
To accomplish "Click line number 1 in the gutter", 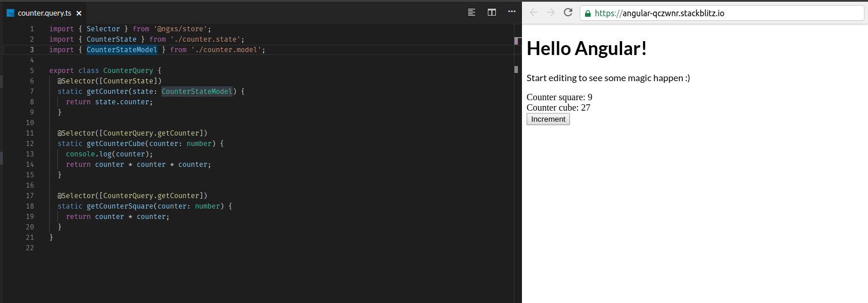I will pyautogui.click(x=32, y=29).
